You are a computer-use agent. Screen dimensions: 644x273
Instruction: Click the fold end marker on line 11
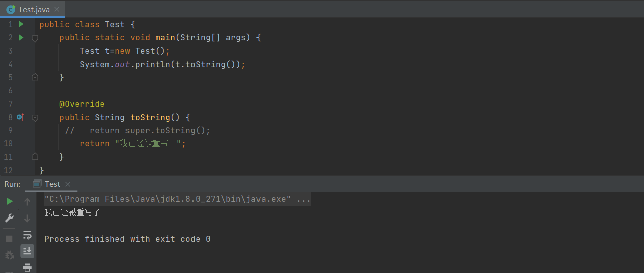point(35,157)
